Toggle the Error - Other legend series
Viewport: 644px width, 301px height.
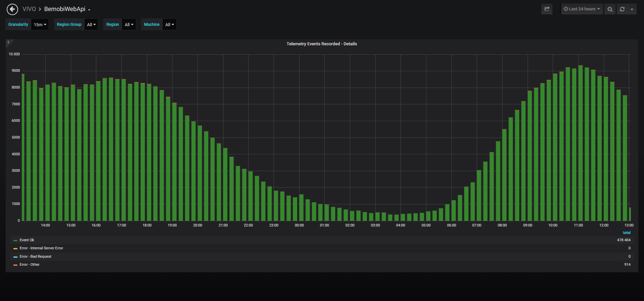(30, 264)
